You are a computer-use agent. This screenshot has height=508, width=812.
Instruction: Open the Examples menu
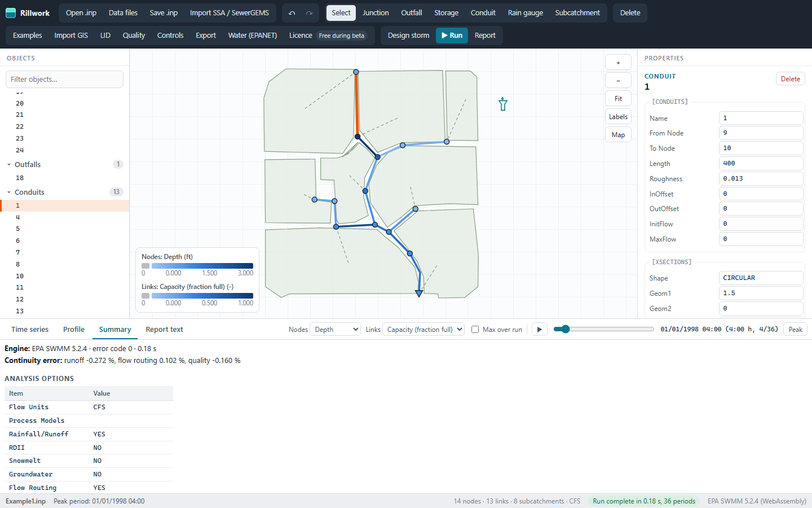point(28,35)
